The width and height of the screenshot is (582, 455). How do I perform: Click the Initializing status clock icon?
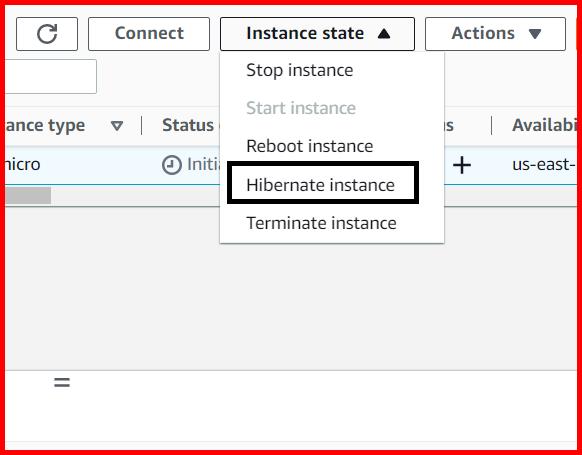click(172, 165)
